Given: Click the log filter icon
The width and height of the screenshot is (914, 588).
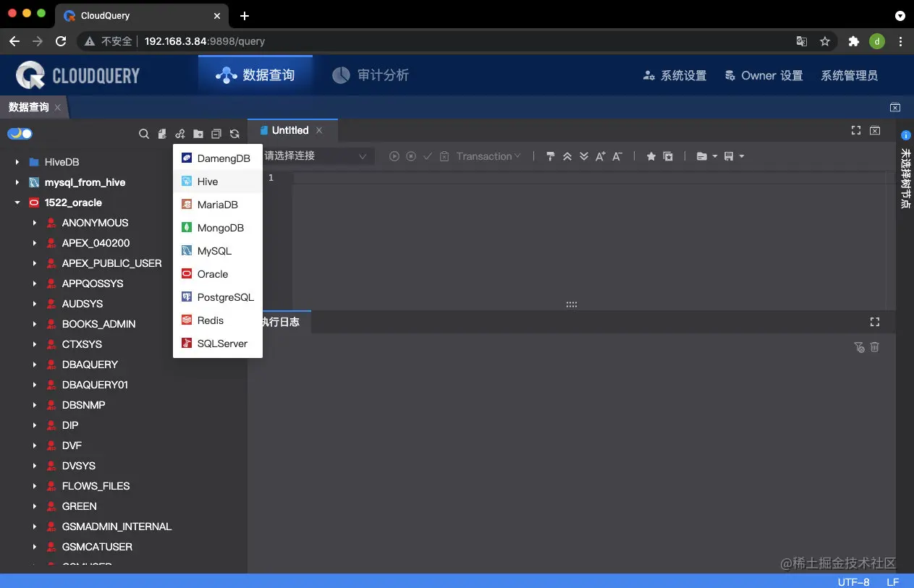Looking at the screenshot, I should [859, 347].
